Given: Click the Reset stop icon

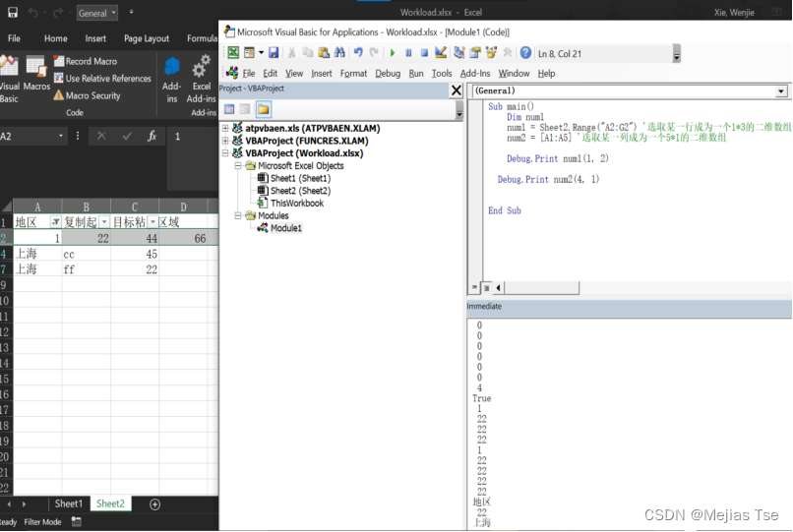Looking at the screenshot, I should (424, 52).
